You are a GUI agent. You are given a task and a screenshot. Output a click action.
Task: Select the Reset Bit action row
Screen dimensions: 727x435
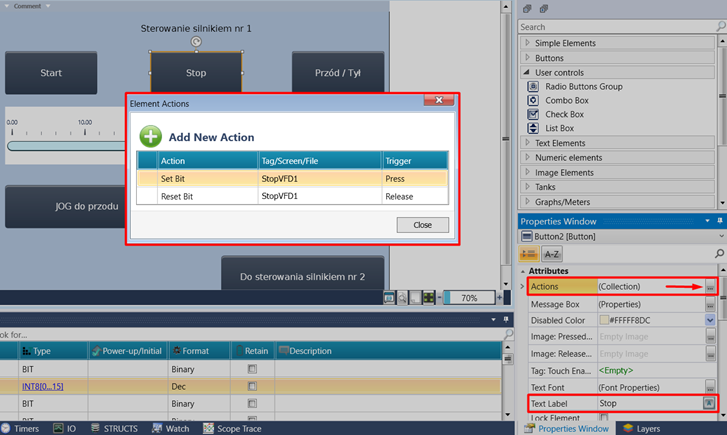(x=177, y=197)
